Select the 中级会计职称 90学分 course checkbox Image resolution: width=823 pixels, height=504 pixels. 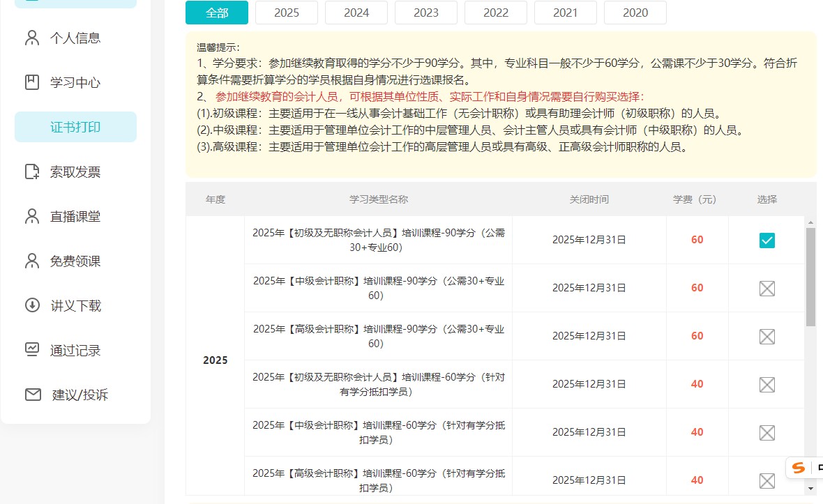tap(767, 288)
